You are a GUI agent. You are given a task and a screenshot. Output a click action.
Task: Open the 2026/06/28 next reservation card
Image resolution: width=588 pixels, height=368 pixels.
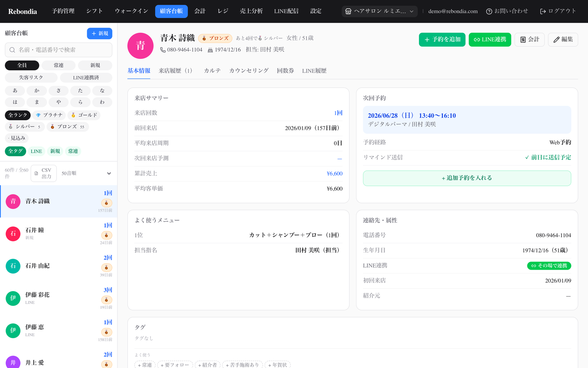(x=467, y=120)
